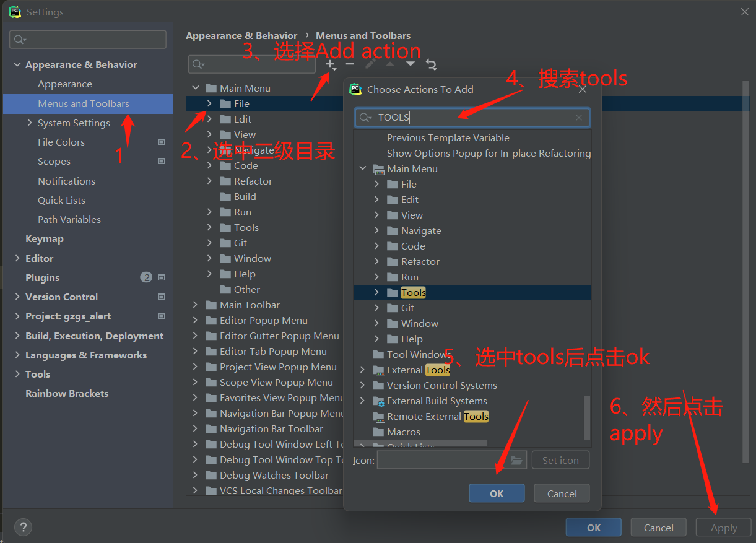This screenshot has height=543, width=756.
Task: Click Apply to save changes
Action: point(723,527)
